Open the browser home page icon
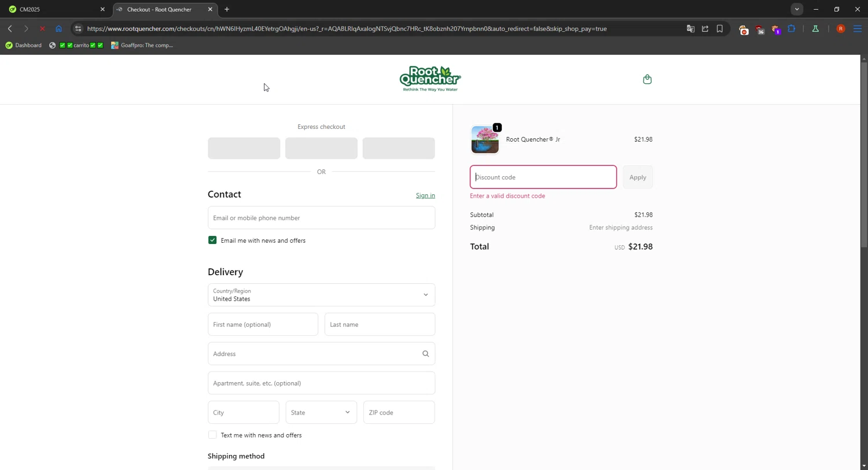The width and height of the screenshot is (868, 470). coord(58,28)
